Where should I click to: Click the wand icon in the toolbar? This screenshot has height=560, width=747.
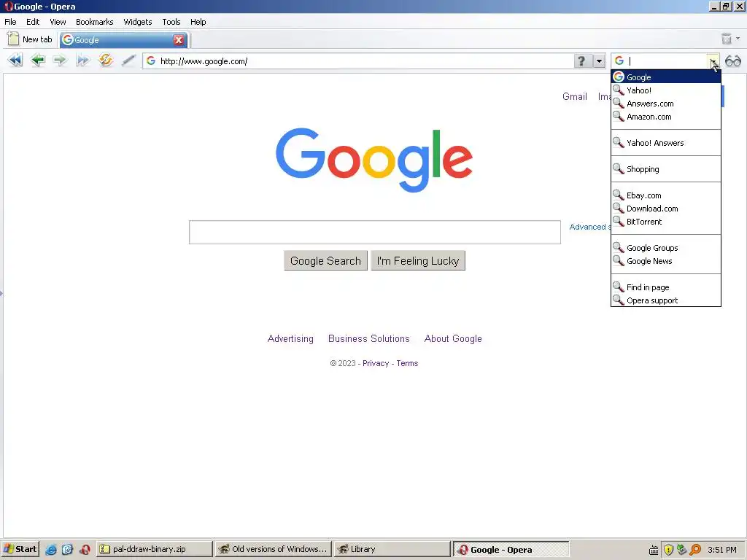point(128,61)
